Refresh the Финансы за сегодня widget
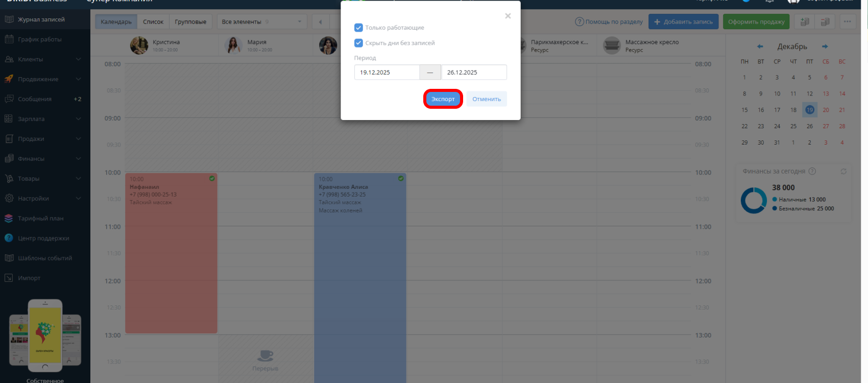 point(843,172)
